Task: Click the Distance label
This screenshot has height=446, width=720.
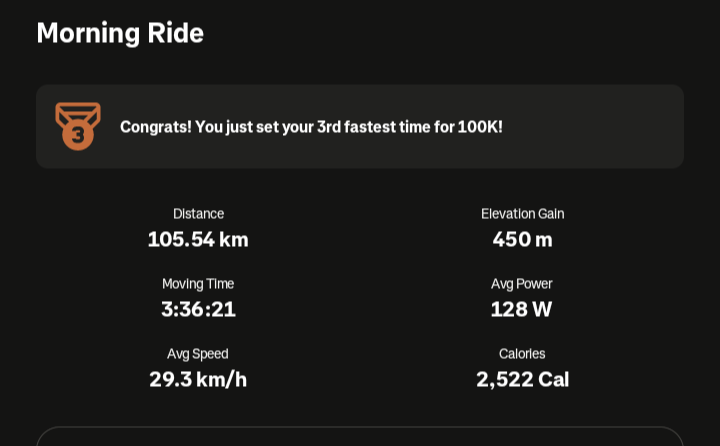Action: pyautogui.click(x=198, y=214)
